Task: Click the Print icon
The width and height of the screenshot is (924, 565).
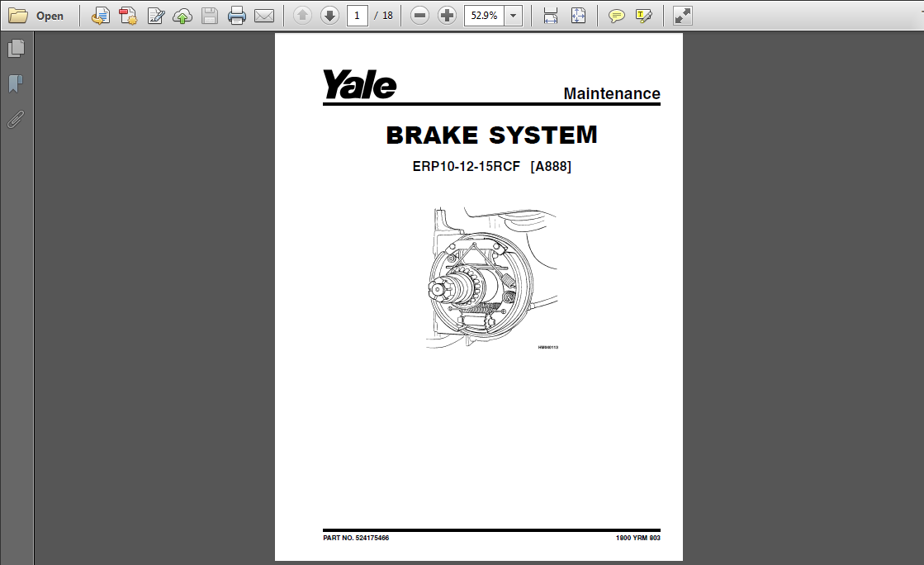Action: click(237, 16)
